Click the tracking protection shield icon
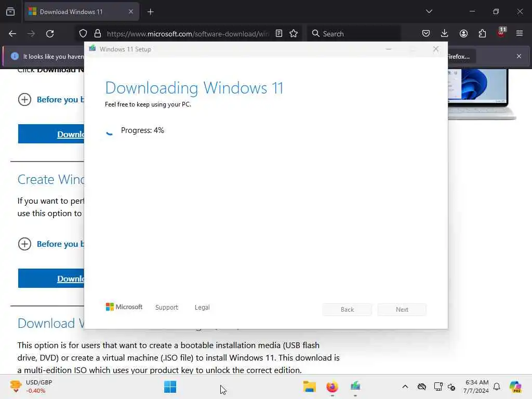 tap(83, 34)
